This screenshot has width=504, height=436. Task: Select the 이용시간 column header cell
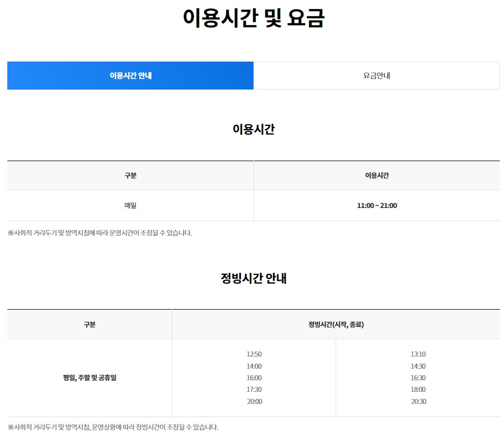[x=377, y=175]
